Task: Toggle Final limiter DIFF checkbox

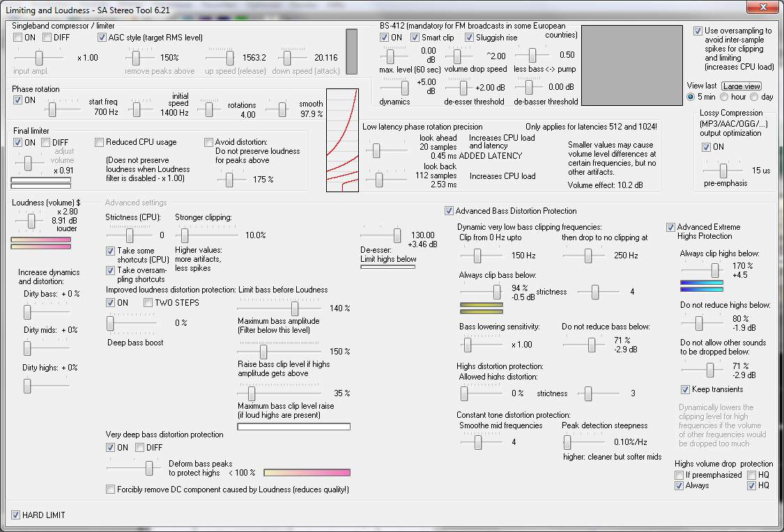Action: coord(45,142)
